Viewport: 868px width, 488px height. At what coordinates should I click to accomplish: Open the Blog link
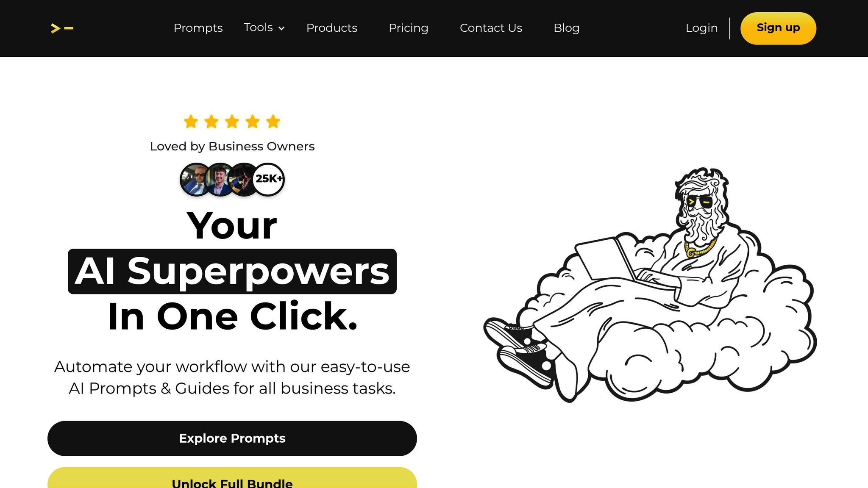click(x=566, y=28)
